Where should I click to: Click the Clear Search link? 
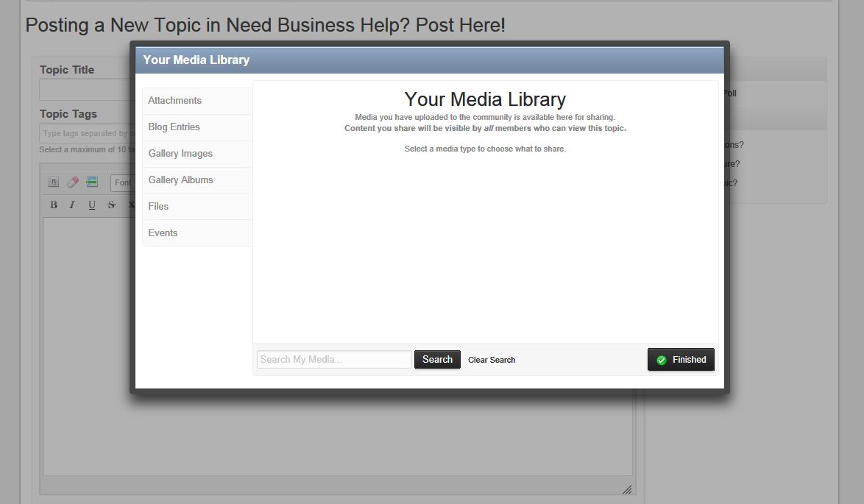492,360
